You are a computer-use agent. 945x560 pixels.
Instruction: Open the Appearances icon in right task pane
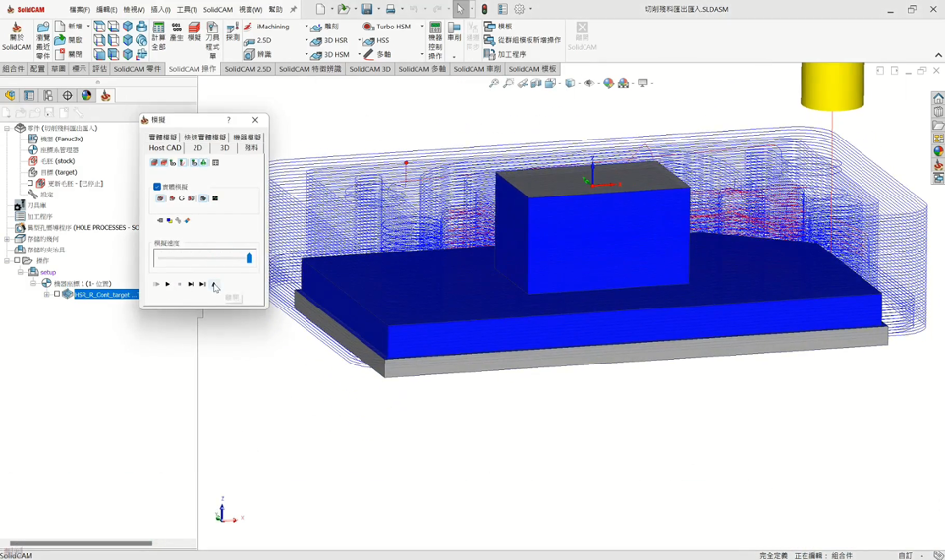click(x=938, y=152)
